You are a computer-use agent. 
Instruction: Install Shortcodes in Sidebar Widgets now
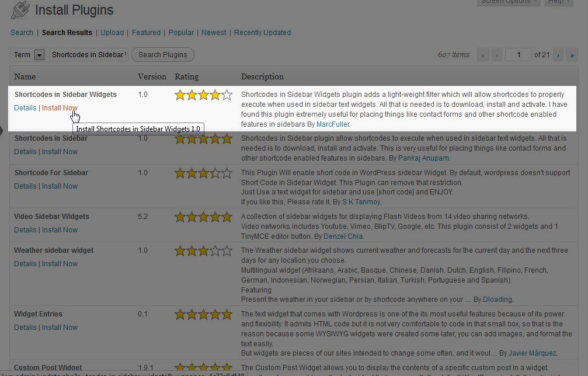[x=60, y=108]
